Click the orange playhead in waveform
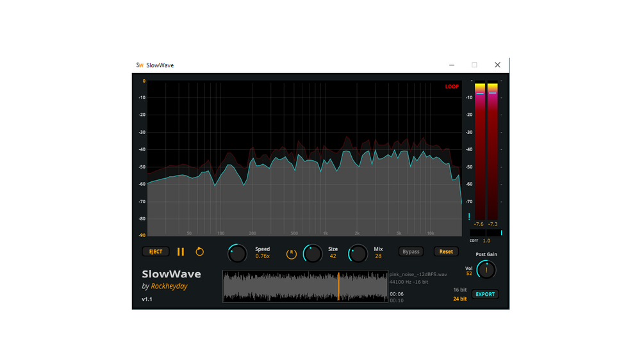Screen dimensions: 644x362 click(339, 286)
